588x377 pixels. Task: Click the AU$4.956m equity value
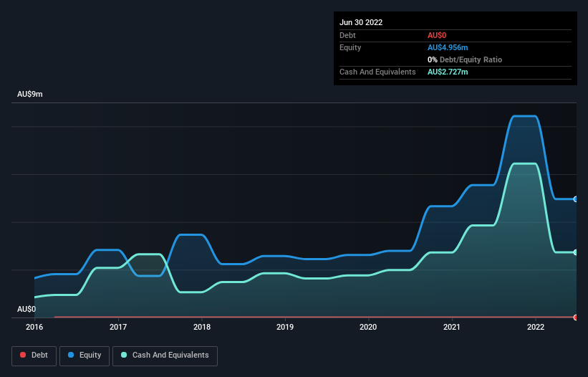click(x=448, y=47)
